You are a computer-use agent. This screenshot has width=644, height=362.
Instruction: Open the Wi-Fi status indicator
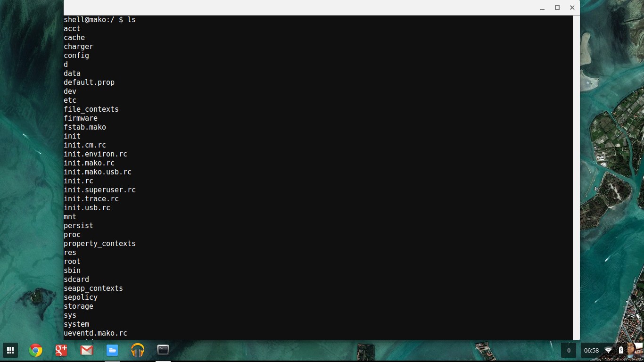coord(608,351)
